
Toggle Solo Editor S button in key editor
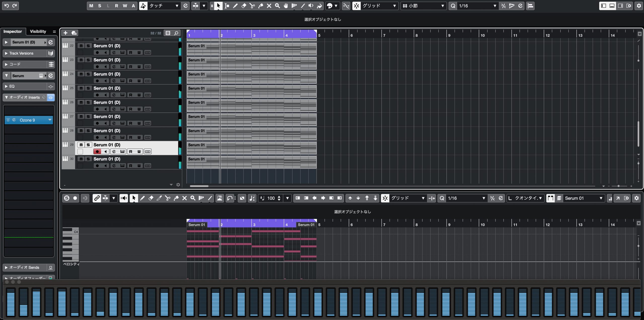click(x=67, y=198)
